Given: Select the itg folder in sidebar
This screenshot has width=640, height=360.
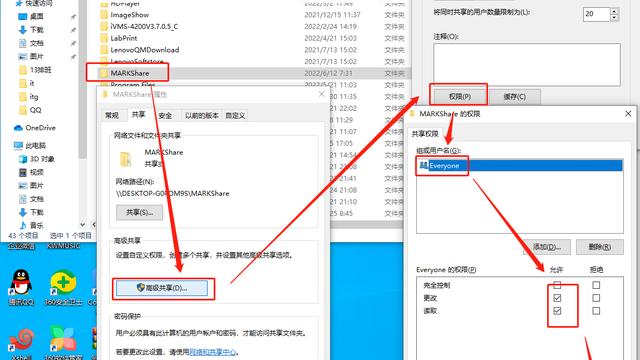Looking at the screenshot, I should [x=33, y=97].
